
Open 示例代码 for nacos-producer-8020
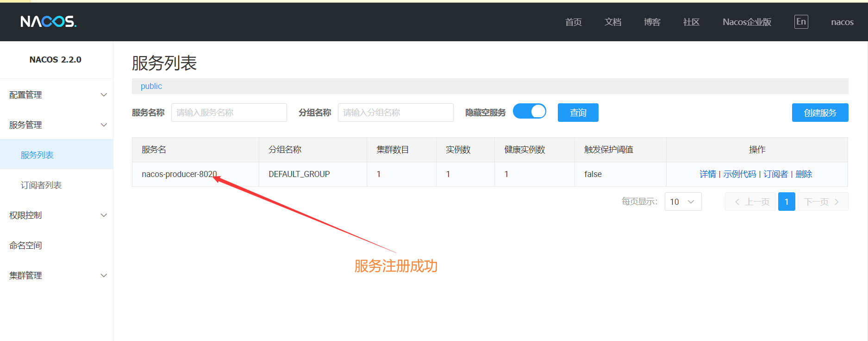(740, 174)
